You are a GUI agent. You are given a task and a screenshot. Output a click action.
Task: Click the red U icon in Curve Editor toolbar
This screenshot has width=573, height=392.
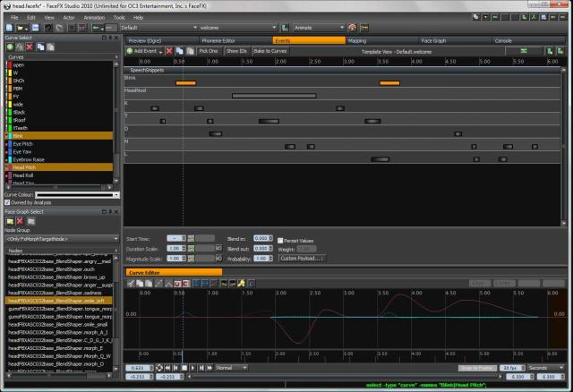(177, 284)
